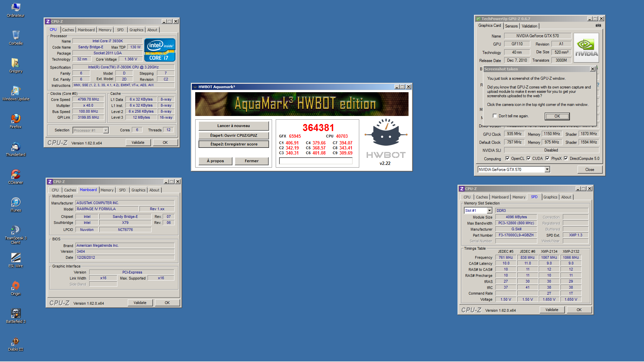This screenshot has height=362, width=644.
Task: Launch Battlefield 3 desktop shortcut
Action: (15, 316)
